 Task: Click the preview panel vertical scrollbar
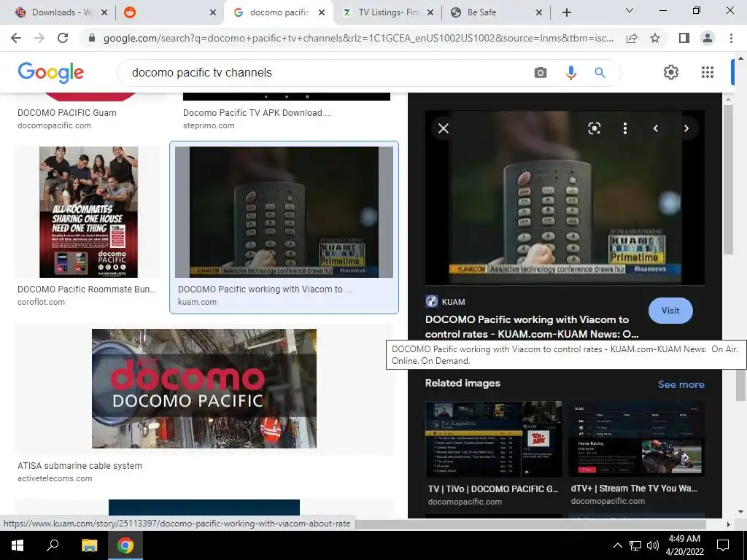pos(728,179)
